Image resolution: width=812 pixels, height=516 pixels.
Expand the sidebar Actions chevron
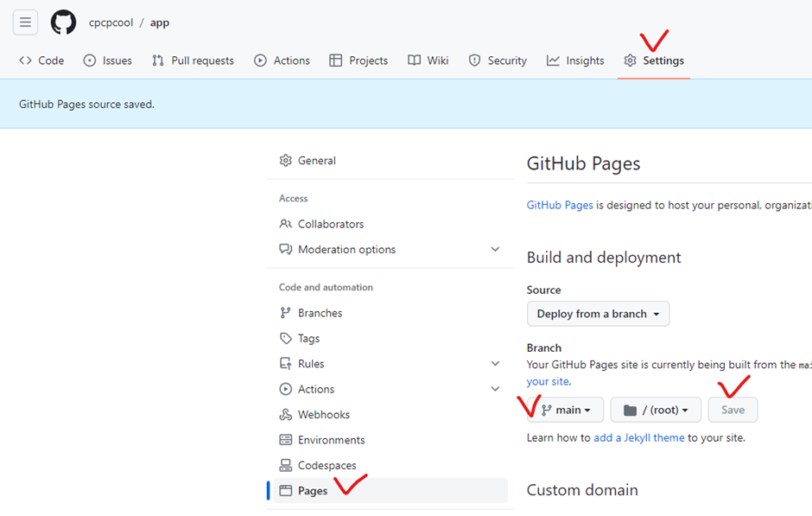click(495, 389)
